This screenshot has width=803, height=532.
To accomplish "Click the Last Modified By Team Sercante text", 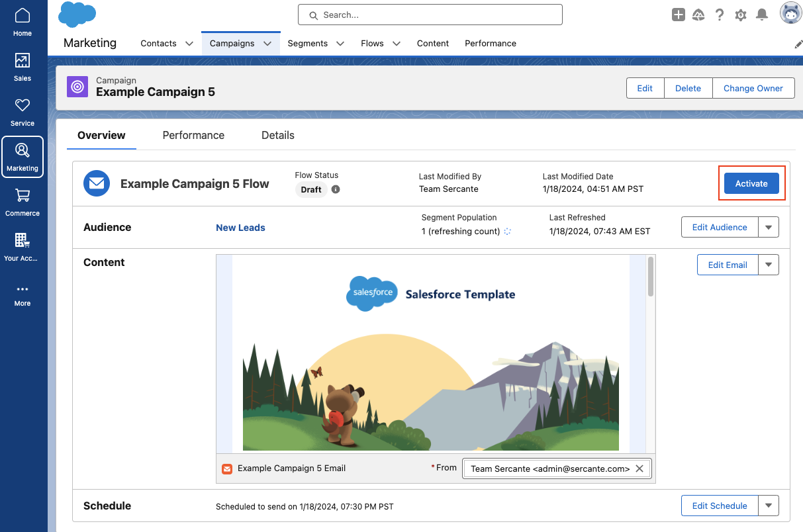I will point(449,189).
